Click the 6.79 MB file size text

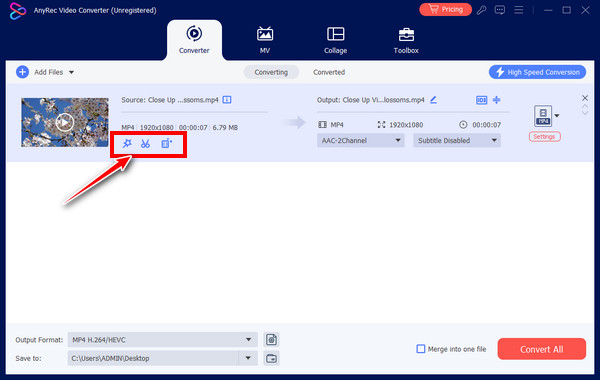(x=225, y=127)
